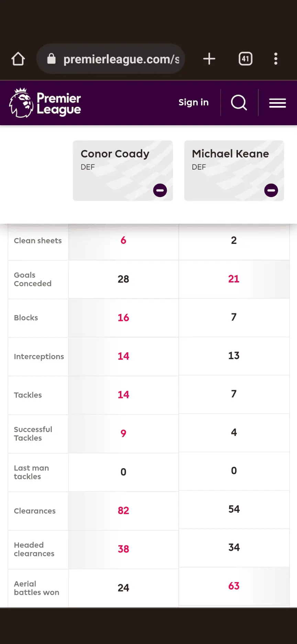
Task: Open the hamburger navigation menu
Action: [277, 103]
